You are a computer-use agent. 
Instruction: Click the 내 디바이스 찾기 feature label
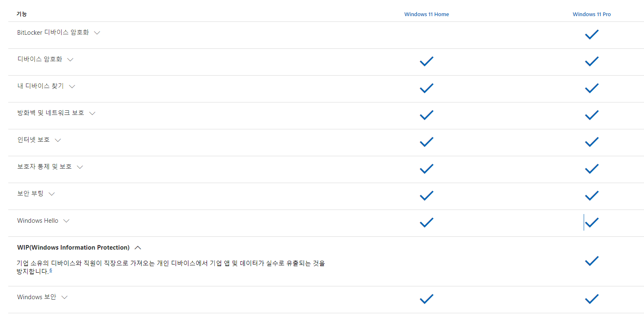point(40,86)
